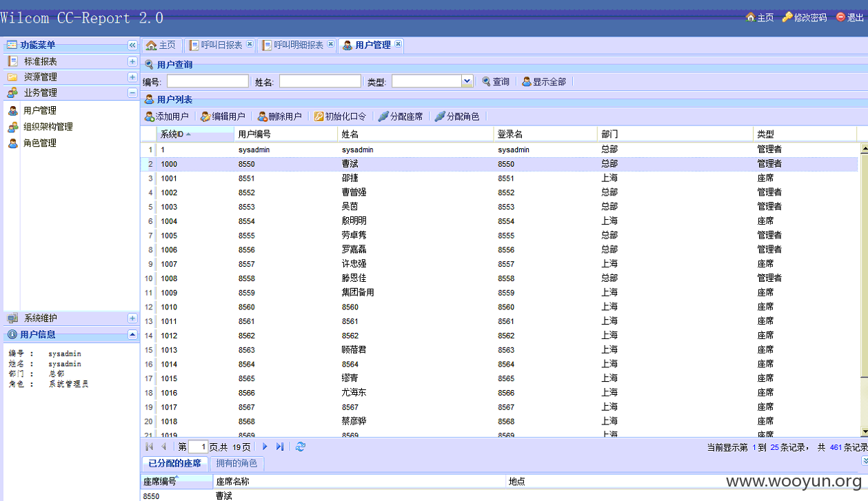The height and width of the screenshot is (501, 868).
Task: Sort by the 用户编号 column header
Action: (286, 134)
